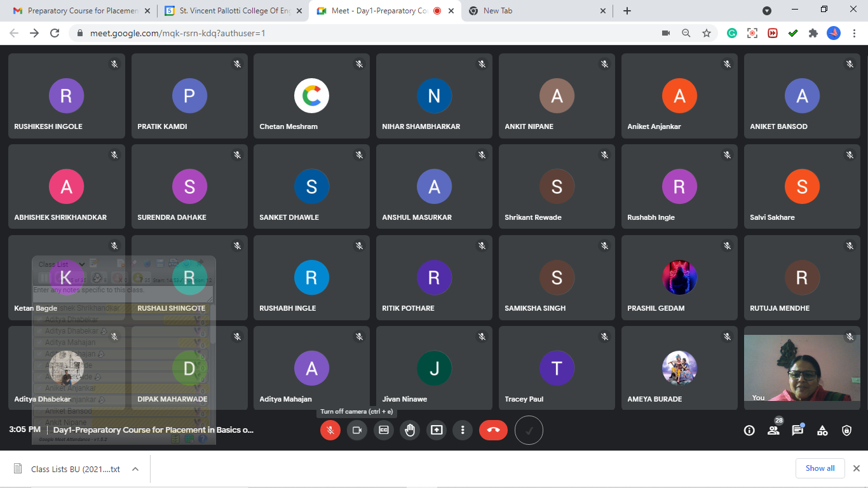868x488 pixels.
Task: Click the green checkmark attendance extension
Action: 793,33
